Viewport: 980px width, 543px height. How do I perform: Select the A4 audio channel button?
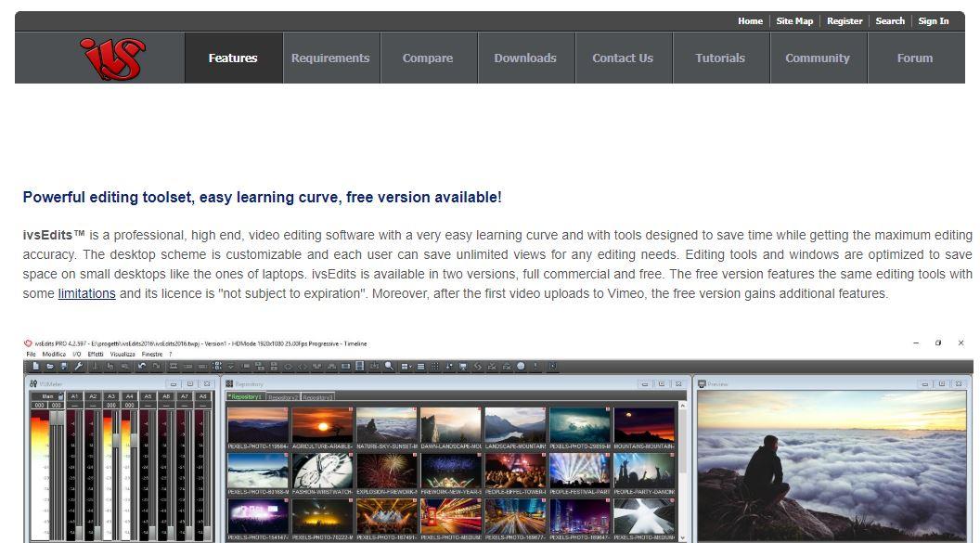pyautogui.click(x=130, y=396)
